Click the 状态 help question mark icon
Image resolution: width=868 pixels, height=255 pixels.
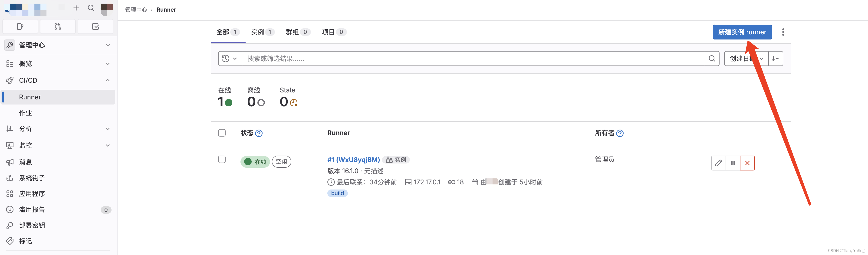coord(259,133)
